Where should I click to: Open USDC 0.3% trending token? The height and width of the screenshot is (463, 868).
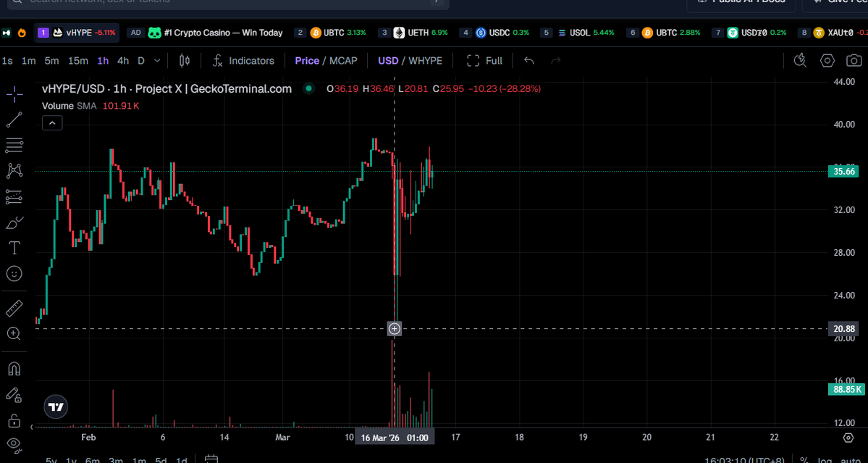pyautogui.click(x=494, y=33)
